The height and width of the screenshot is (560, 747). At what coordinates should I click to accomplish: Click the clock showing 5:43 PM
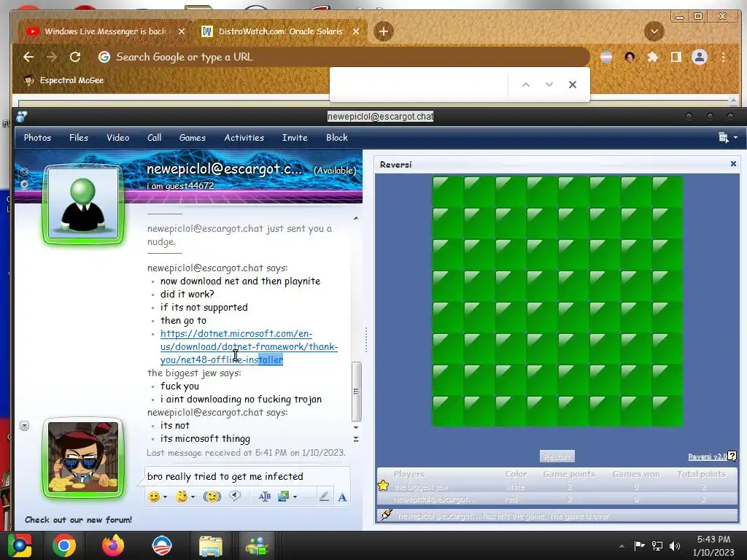coord(713,540)
